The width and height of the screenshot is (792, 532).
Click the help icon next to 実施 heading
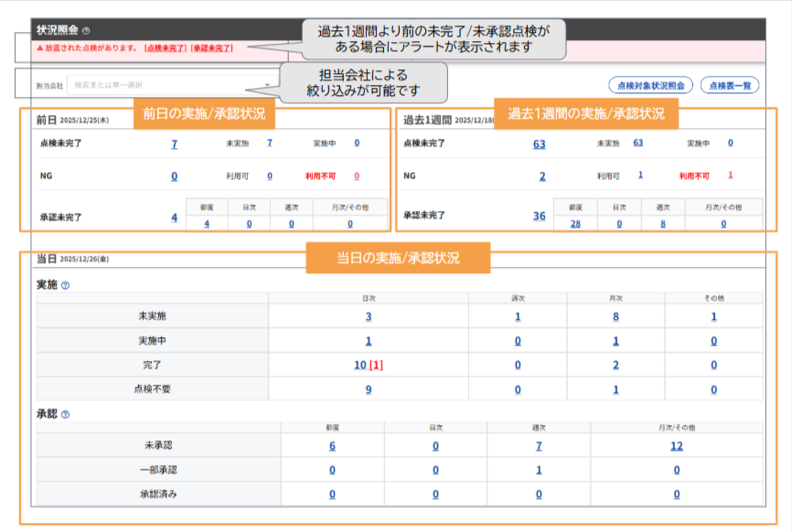click(x=65, y=285)
